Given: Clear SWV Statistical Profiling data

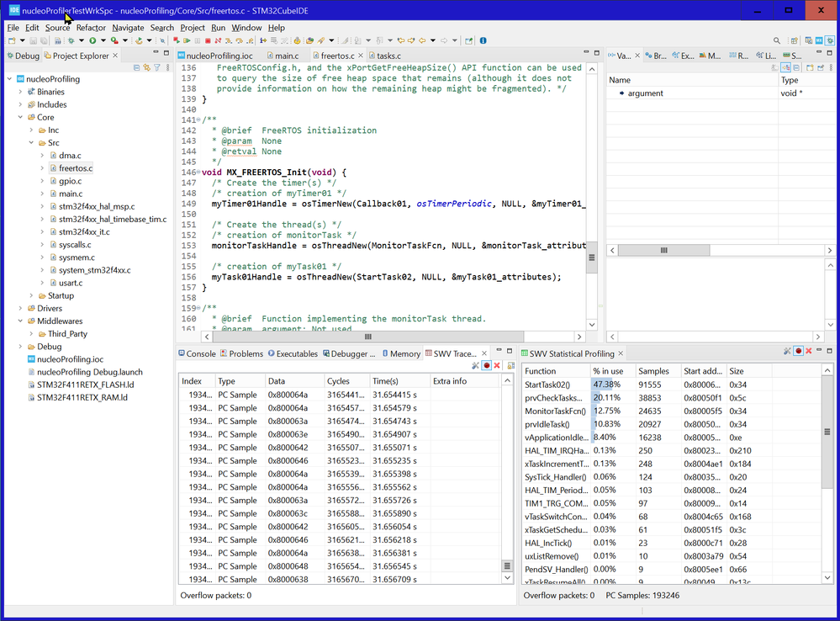Looking at the screenshot, I should click(808, 351).
